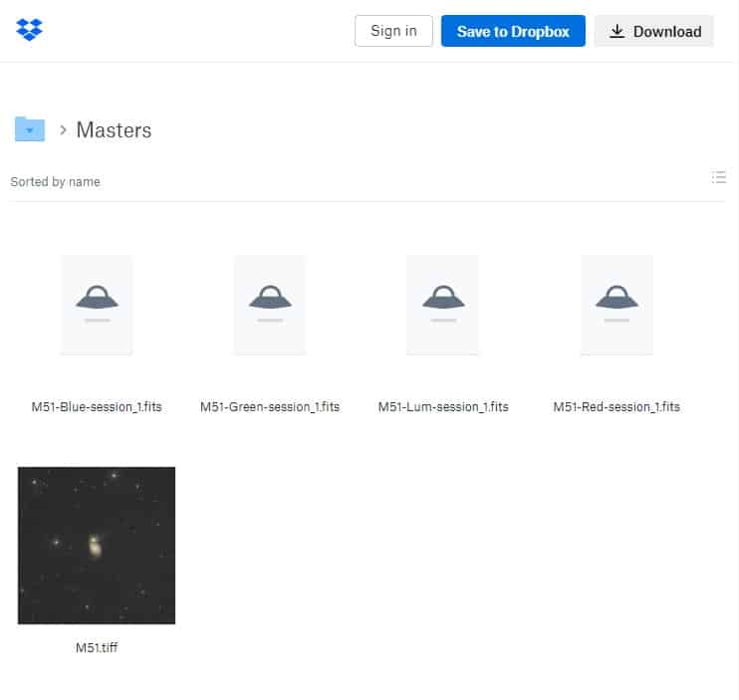Select the M51-Green-session_1.fits filename
The image size is (739, 700).
pos(270,406)
